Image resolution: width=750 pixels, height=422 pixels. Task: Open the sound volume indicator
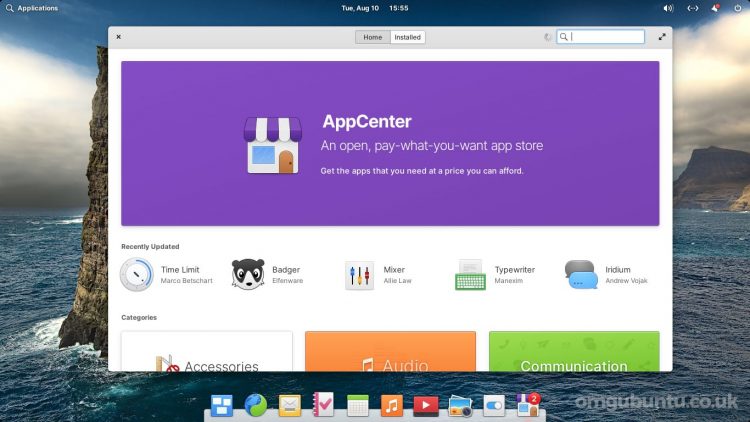point(668,8)
